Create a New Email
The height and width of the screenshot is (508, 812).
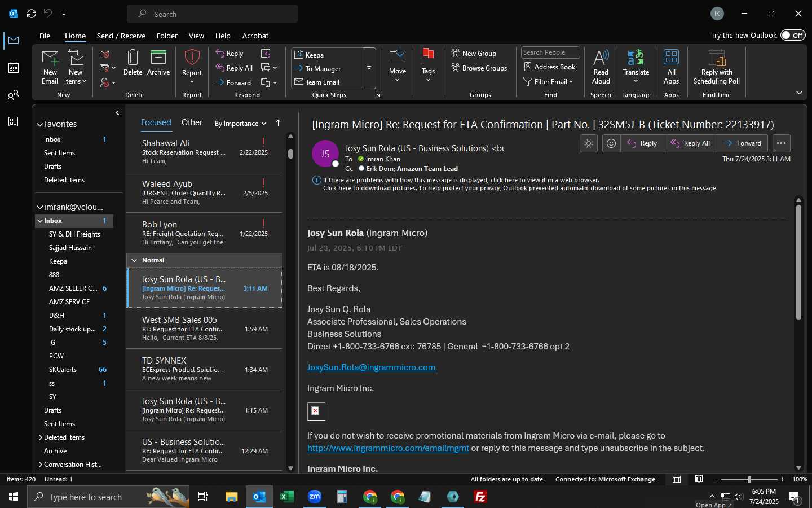pyautogui.click(x=50, y=67)
